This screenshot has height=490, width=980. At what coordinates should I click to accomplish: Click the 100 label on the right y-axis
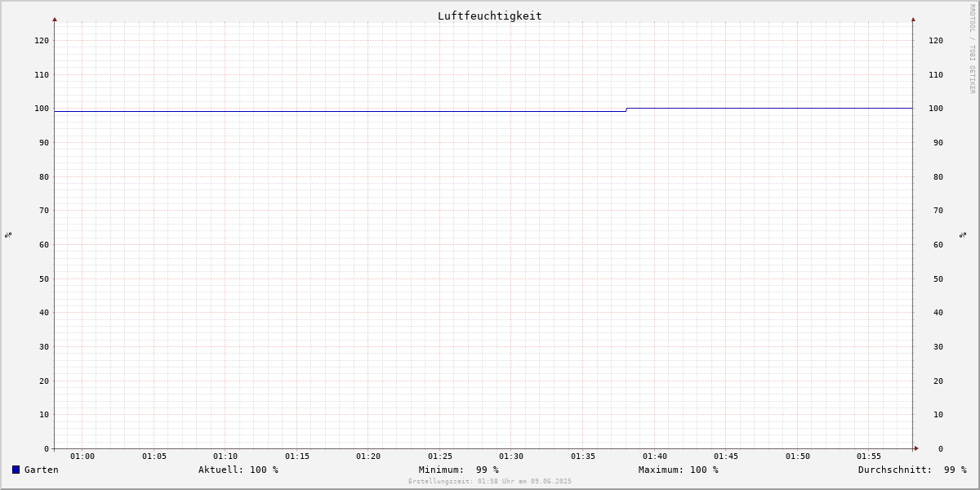coord(936,109)
